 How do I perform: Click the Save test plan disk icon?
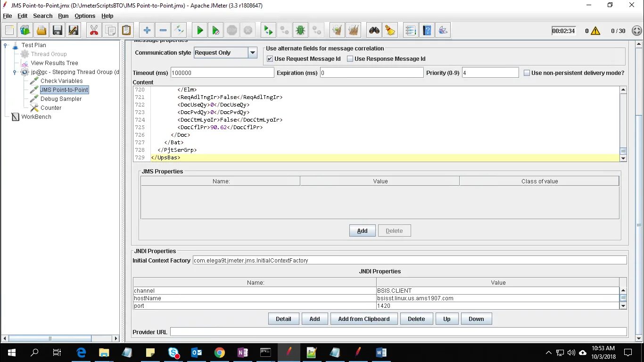pos(58,31)
